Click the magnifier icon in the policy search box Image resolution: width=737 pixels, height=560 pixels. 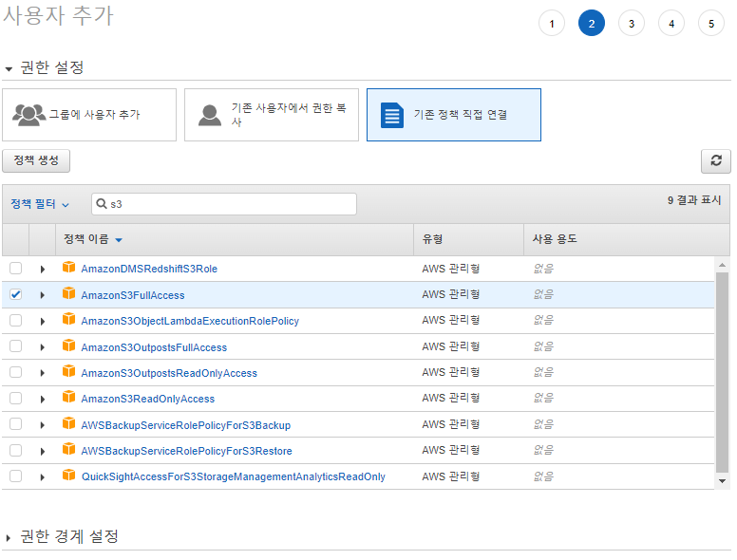pos(102,204)
